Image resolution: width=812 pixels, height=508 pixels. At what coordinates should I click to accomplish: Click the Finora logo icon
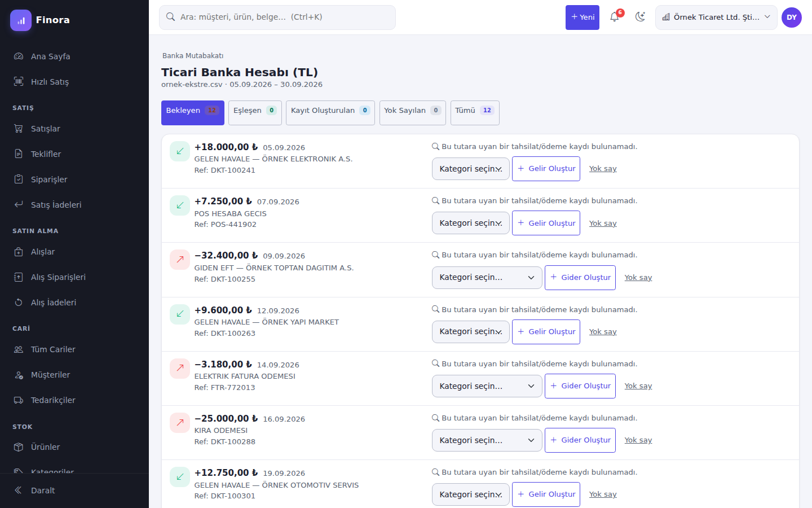pos(21,20)
